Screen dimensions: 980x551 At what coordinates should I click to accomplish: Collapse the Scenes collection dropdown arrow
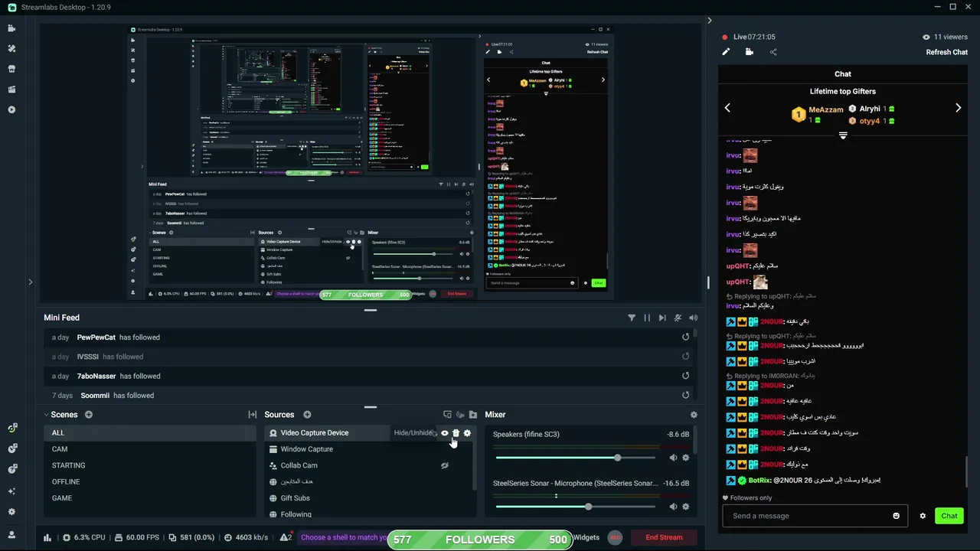point(47,415)
